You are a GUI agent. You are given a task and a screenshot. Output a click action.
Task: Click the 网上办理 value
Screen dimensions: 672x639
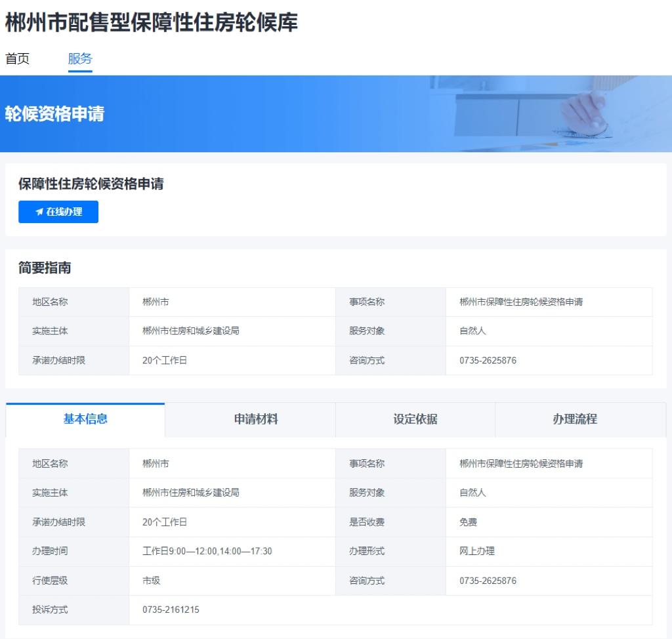coord(477,551)
